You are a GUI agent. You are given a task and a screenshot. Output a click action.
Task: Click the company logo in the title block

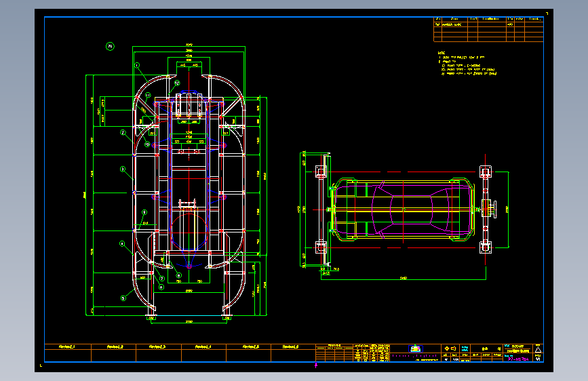click(416, 348)
